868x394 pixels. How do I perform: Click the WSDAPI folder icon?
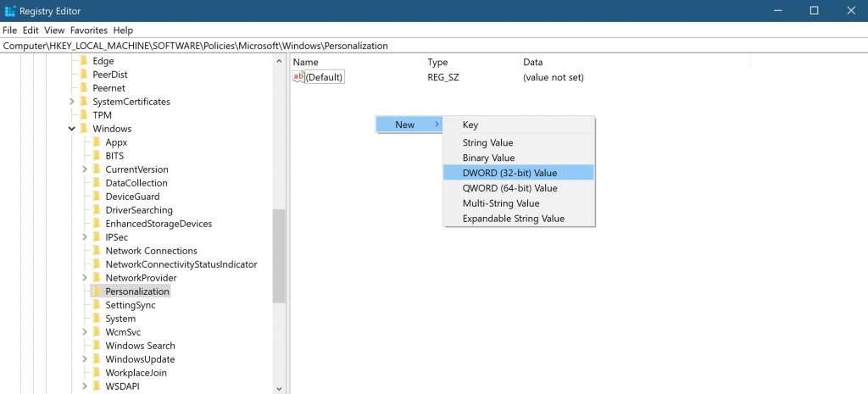[97, 386]
